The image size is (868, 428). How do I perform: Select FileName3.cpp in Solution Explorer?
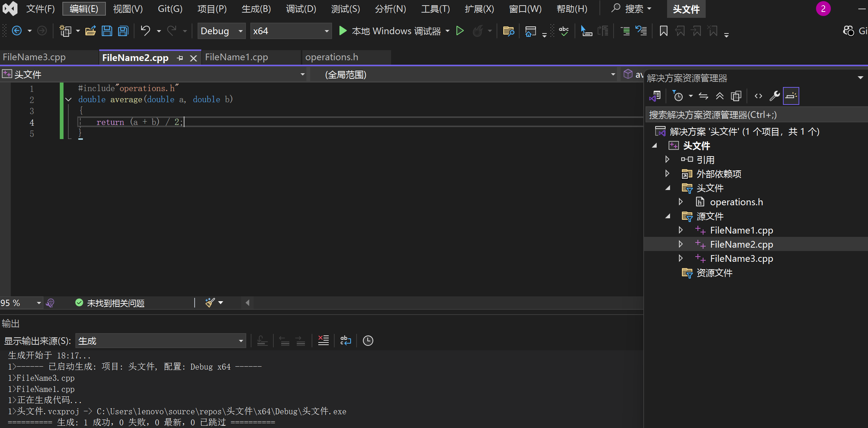pos(741,258)
